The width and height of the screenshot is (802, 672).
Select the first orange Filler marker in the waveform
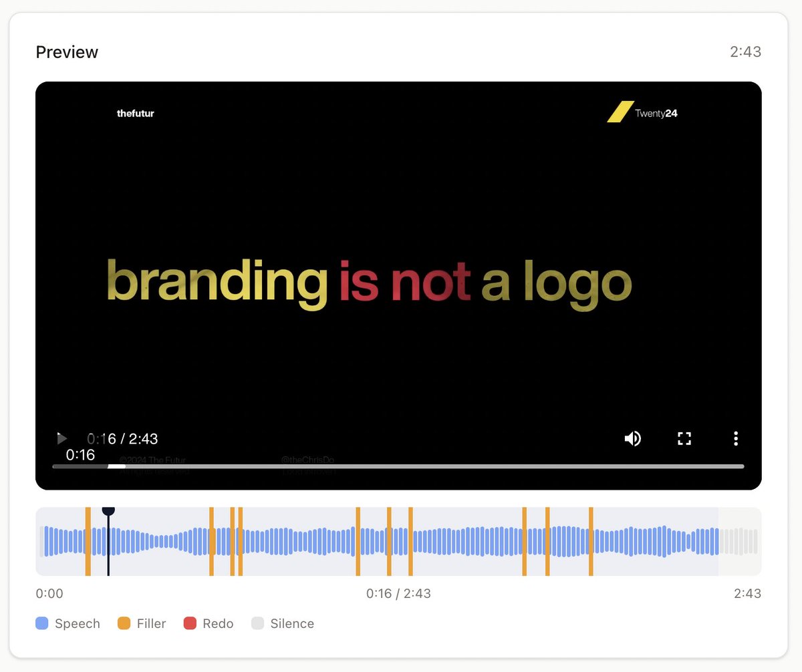point(88,541)
